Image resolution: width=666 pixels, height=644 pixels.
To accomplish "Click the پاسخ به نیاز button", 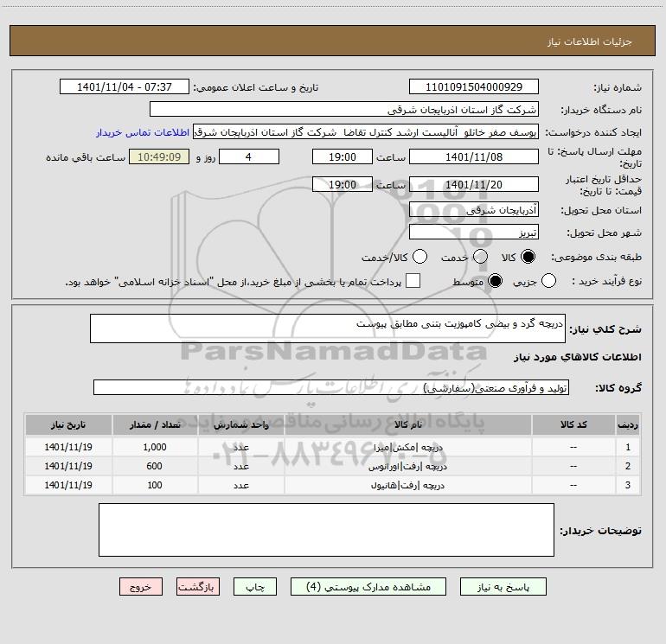I will (x=503, y=587).
